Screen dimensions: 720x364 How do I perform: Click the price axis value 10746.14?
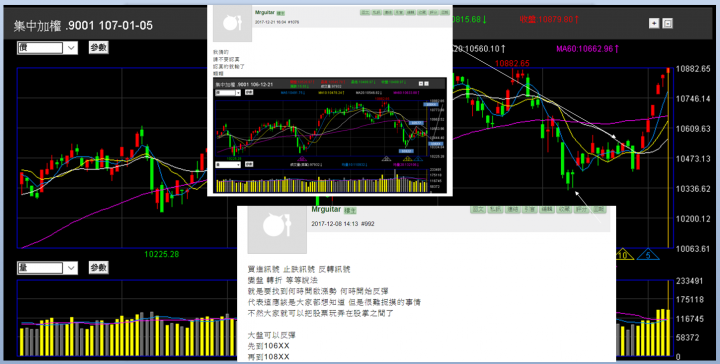[x=693, y=98]
